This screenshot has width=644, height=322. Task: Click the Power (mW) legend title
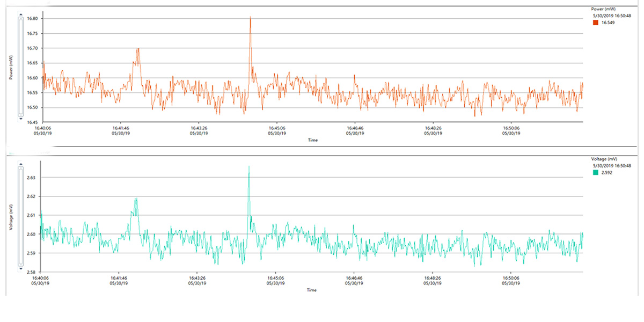tap(603, 9)
